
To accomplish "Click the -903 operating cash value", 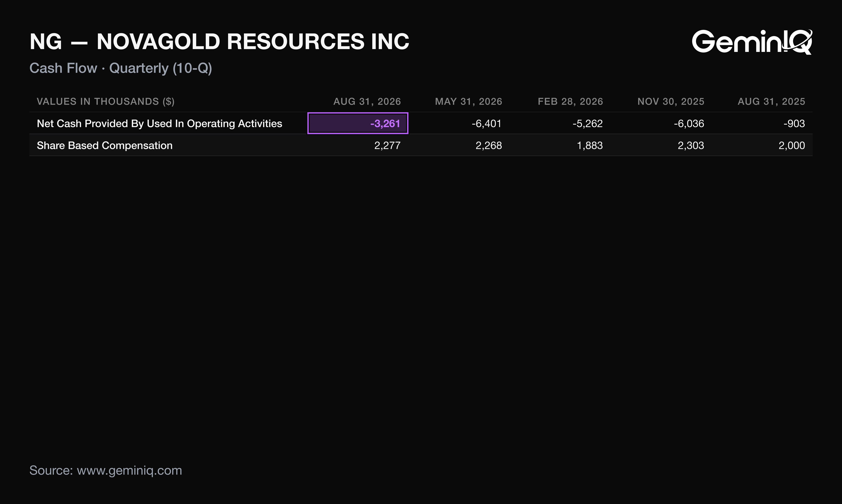I will 794,124.
